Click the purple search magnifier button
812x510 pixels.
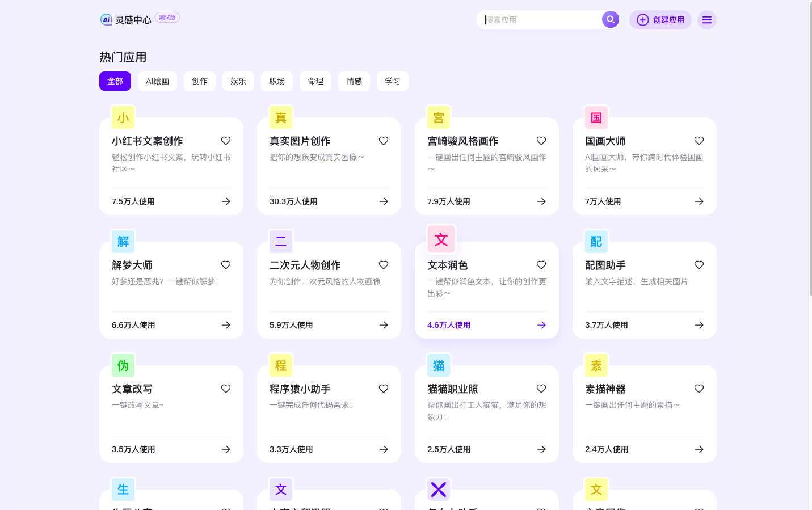point(610,20)
